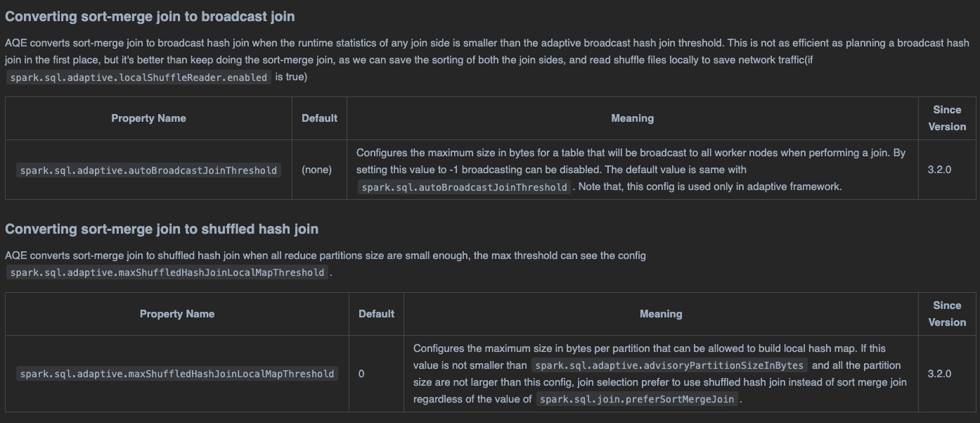The width and height of the screenshot is (980, 423).
Task: Click Default header in broadcast join table
Action: [319, 118]
